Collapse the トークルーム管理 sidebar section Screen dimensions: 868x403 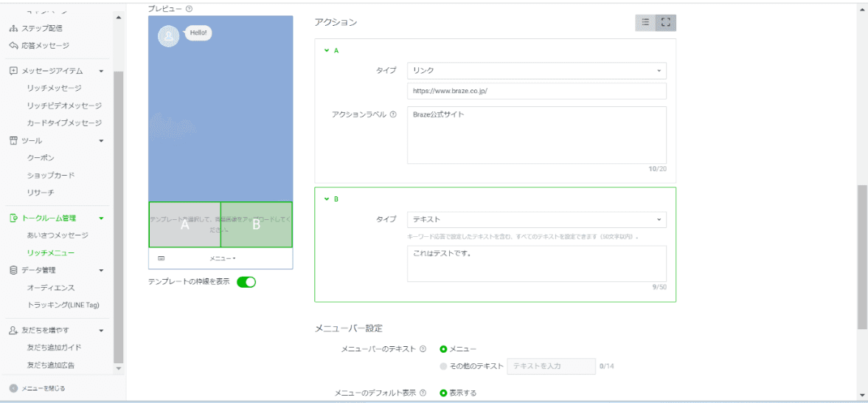[101, 218]
